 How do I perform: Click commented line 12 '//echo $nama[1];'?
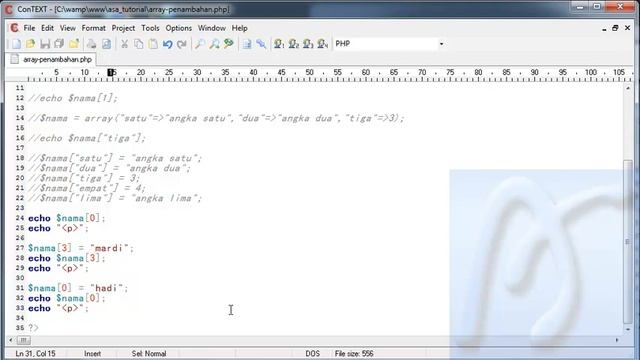(73, 98)
